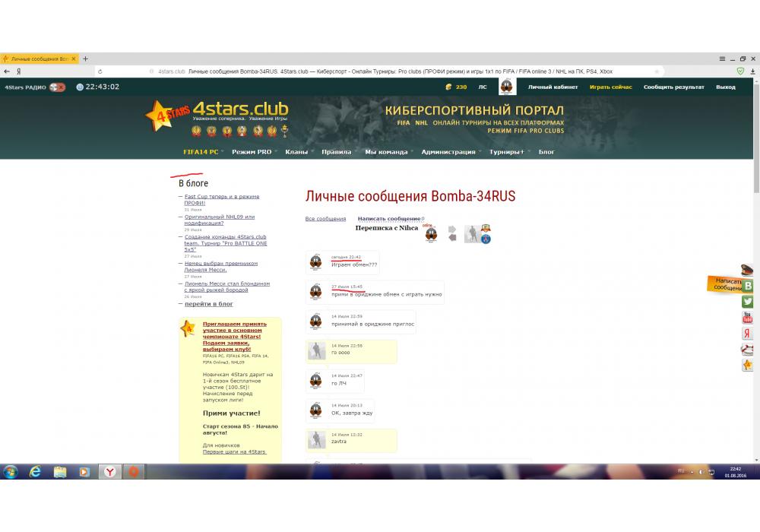
Task: Open a new browser tab with plus
Action: [x=85, y=59]
